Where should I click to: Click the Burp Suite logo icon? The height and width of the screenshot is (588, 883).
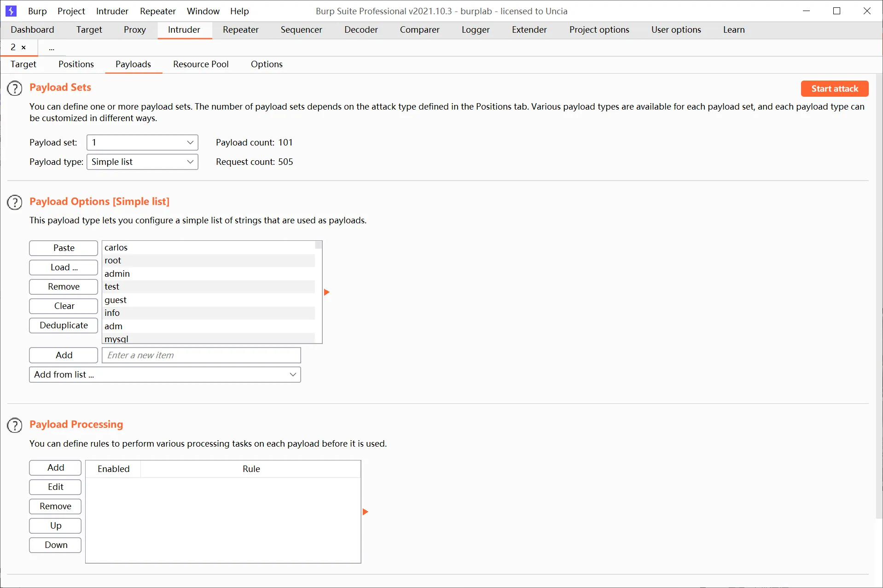(x=11, y=11)
